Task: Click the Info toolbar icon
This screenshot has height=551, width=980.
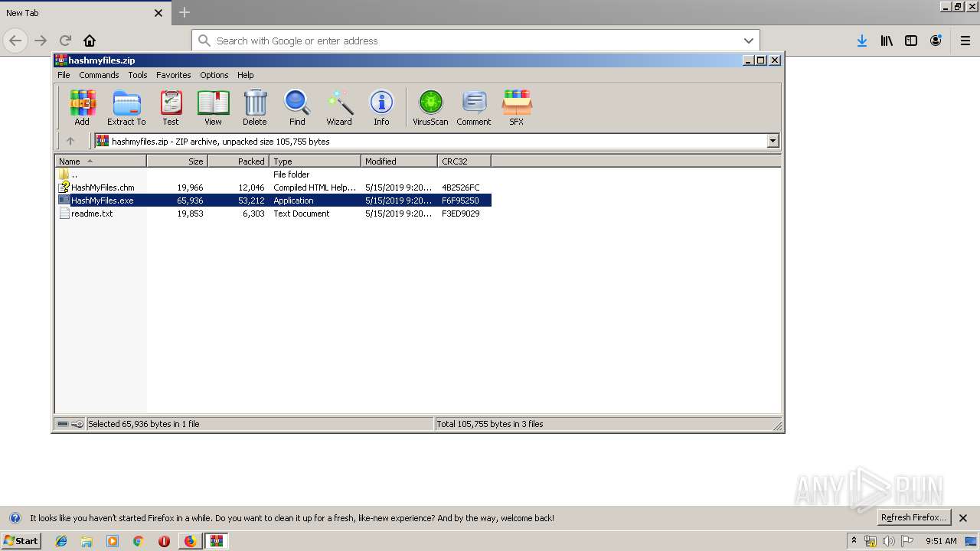Action: click(x=381, y=107)
